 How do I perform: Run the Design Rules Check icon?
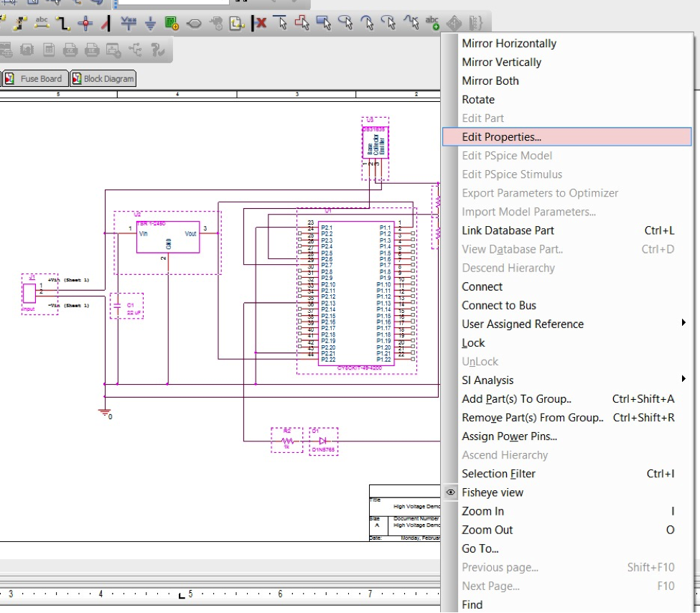(156, 50)
